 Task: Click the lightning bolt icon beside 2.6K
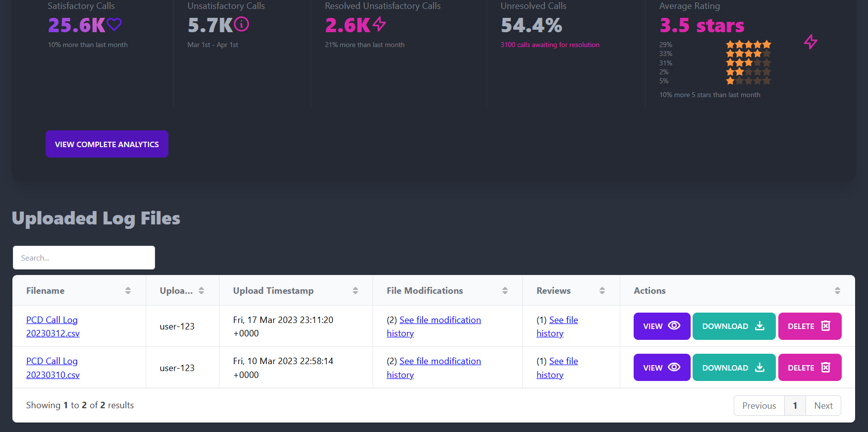[379, 24]
